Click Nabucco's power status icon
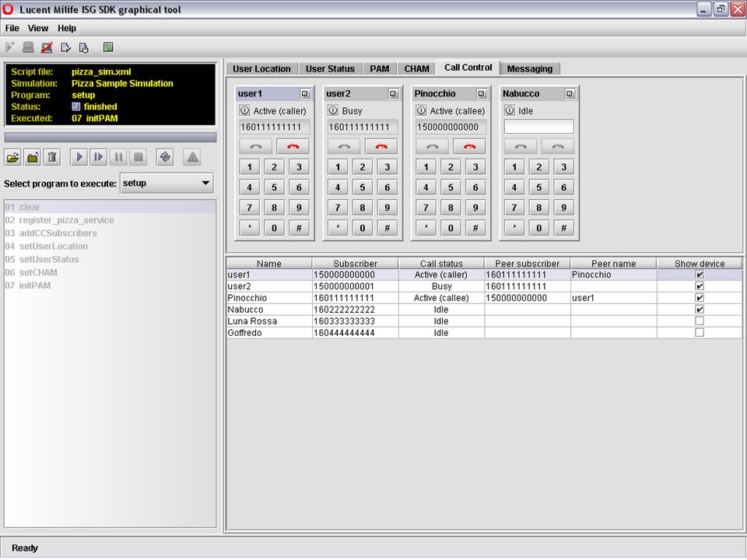This screenshot has width=747, height=560. pyautogui.click(x=509, y=110)
